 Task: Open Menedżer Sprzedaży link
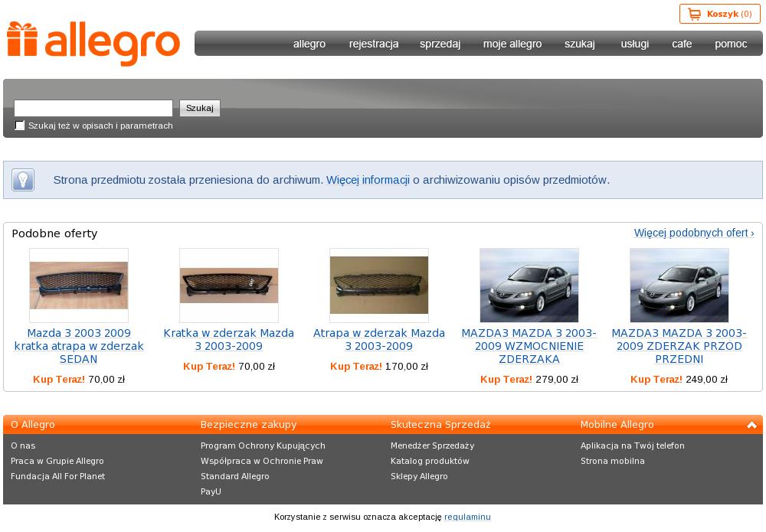point(432,446)
